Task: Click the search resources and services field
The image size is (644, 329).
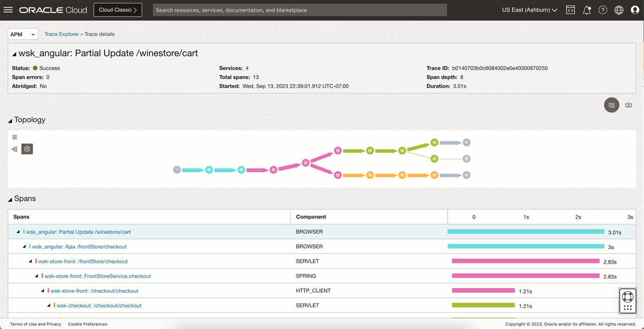Action: [300, 10]
